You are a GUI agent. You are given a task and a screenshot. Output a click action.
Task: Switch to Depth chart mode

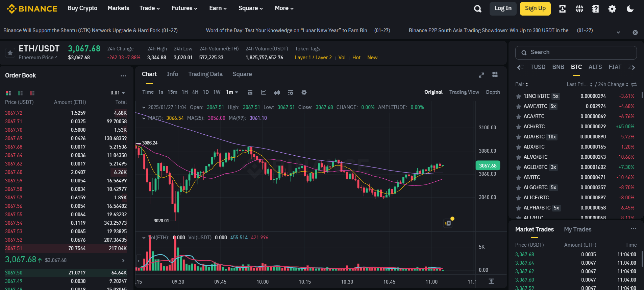(x=493, y=92)
